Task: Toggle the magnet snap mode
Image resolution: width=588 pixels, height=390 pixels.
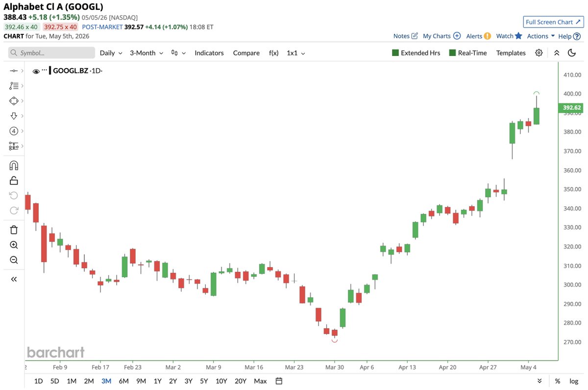Action: (14, 165)
